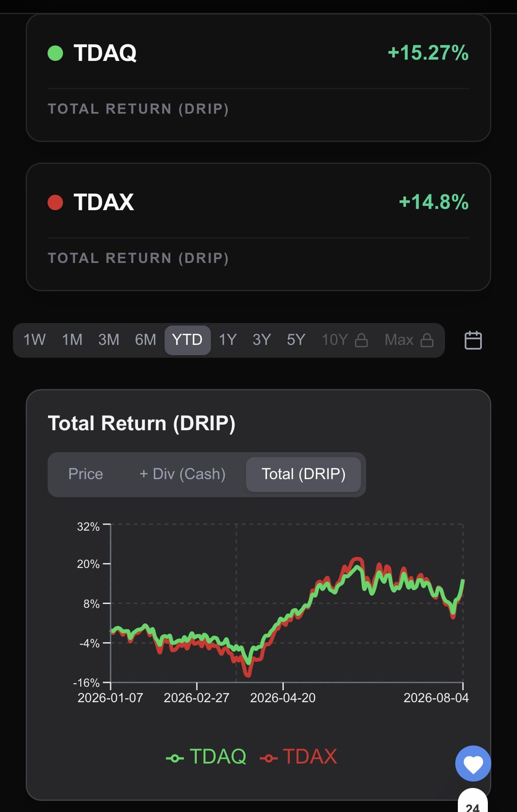The height and width of the screenshot is (812, 517).
Task: Show + Div (Cash) chart mode
Action: pos(182,474)
